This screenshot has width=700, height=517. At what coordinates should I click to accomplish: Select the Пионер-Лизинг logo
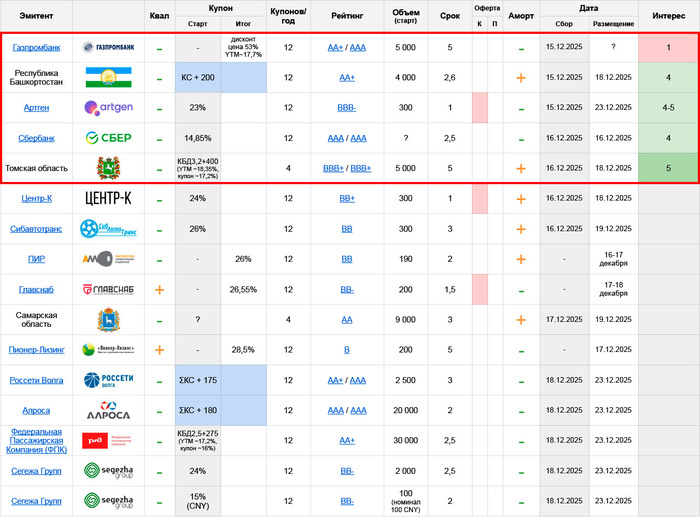tap(108, 350)
